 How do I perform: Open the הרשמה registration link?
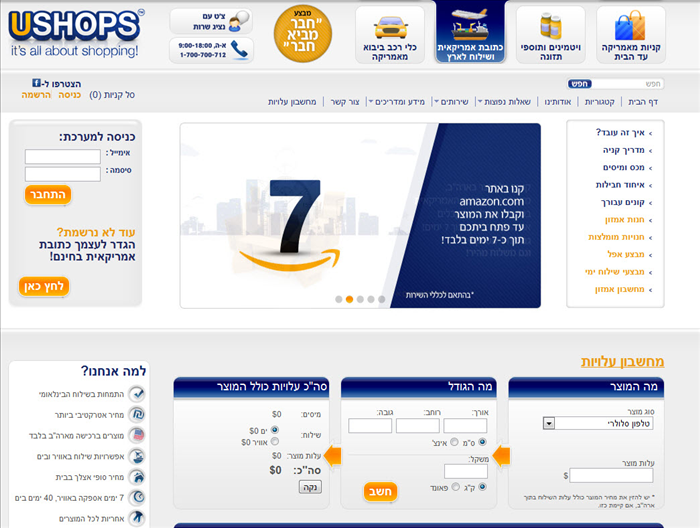[36, 95]
